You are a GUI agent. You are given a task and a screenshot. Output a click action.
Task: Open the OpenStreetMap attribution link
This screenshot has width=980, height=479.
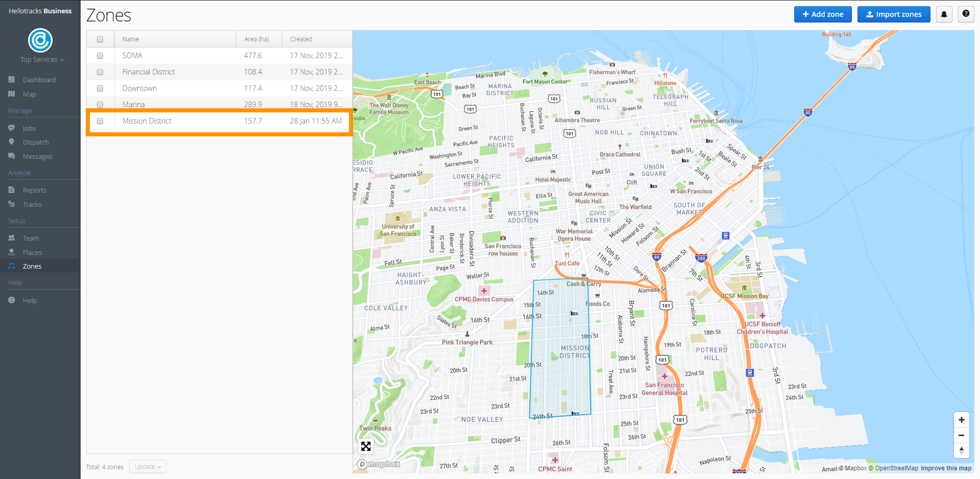(893, 468)
